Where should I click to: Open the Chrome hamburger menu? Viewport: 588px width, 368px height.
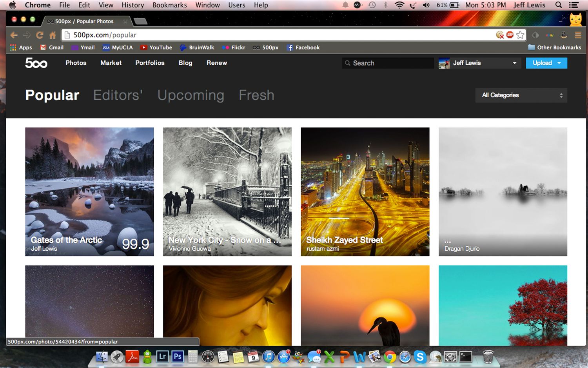pos(578,35)
